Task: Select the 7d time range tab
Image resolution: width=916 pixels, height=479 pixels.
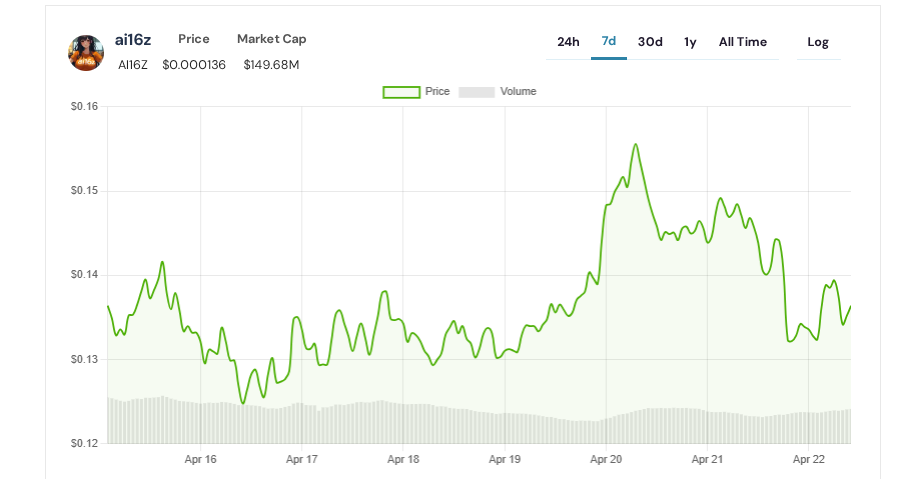Action: (x=609, y=41)
